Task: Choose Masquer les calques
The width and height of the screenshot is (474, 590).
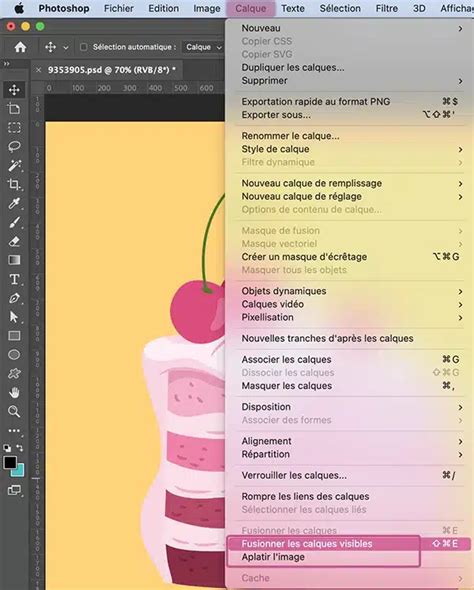Action: 287,386
